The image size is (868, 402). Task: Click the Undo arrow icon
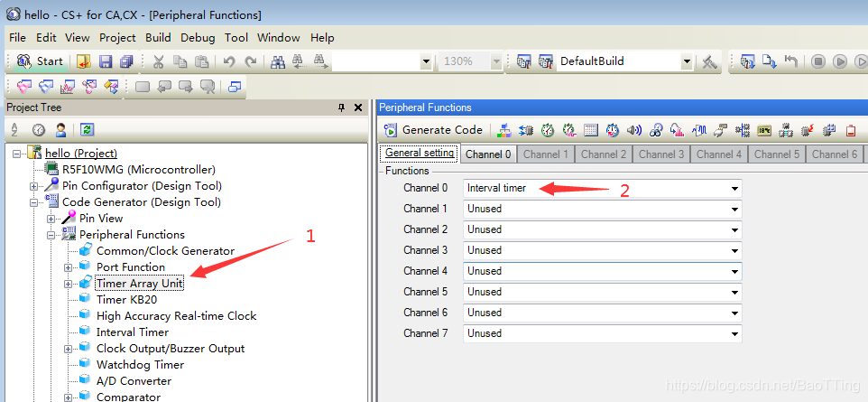(230, 61)
